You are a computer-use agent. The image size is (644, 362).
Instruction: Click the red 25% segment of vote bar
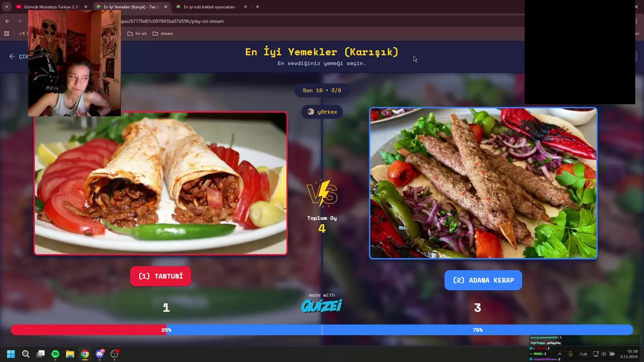tap(89, 330)
